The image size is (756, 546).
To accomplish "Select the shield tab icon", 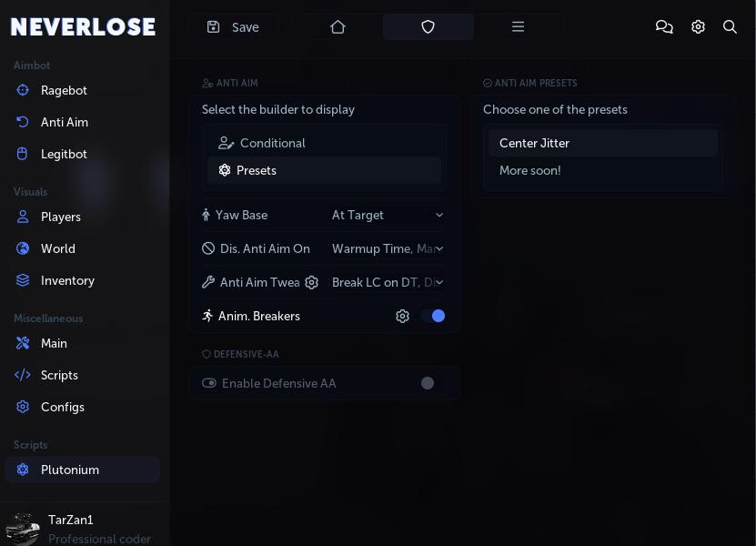I will click(428, 27).
